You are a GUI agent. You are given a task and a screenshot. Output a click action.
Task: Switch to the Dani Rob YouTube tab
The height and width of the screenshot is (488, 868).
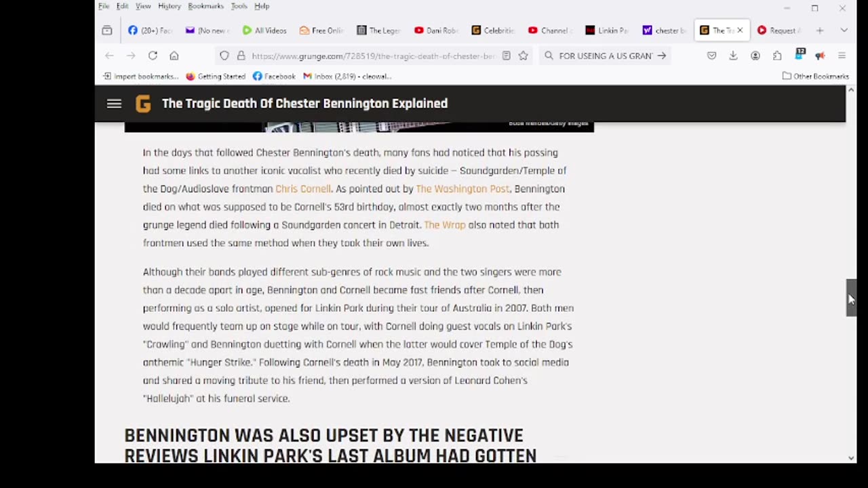[x=435, y=30]
